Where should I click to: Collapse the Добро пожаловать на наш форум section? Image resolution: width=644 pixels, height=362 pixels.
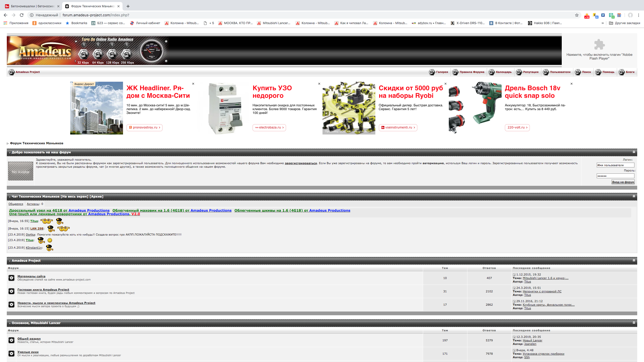pyautogui.click(x=634, y=152)
